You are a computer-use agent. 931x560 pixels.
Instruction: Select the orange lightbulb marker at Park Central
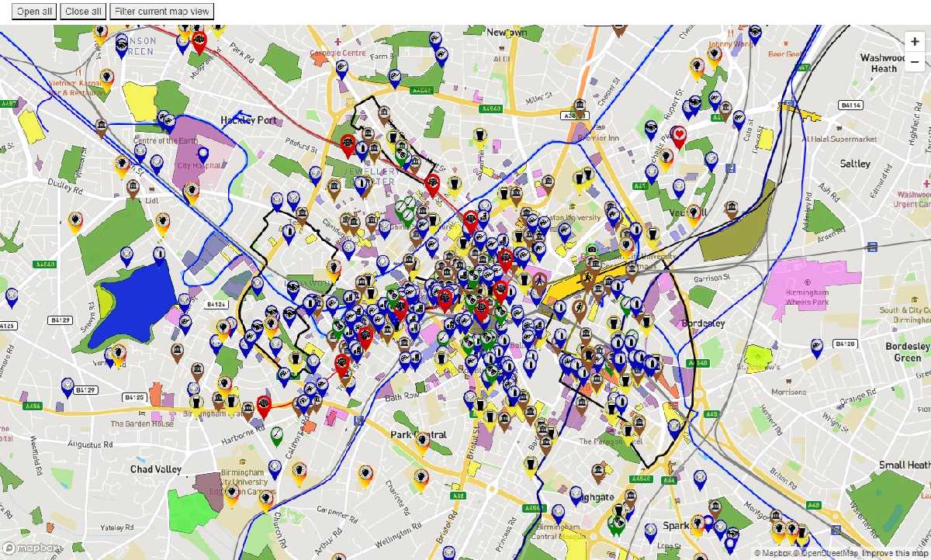(x=422, y=441)
